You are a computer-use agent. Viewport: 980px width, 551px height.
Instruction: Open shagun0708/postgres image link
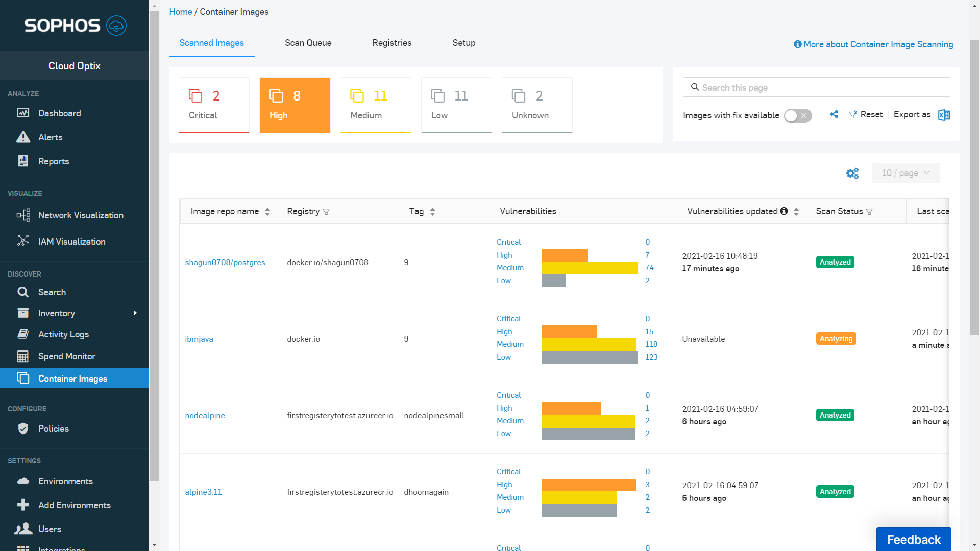225,262
